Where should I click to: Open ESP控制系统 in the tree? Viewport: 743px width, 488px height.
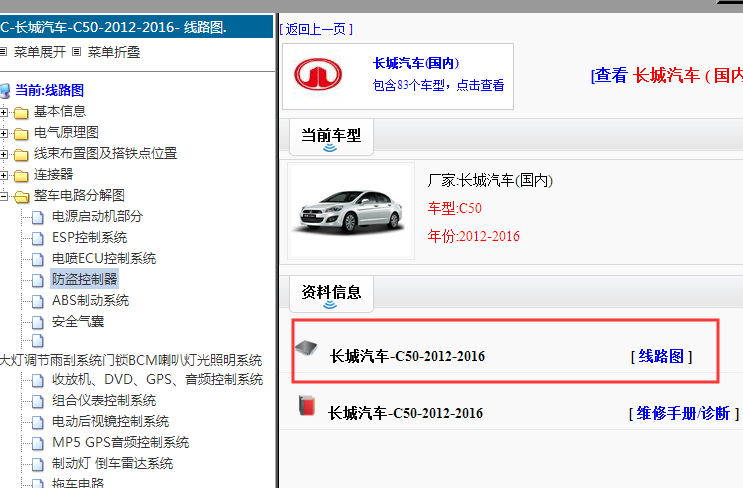click(x=90, y=237)
